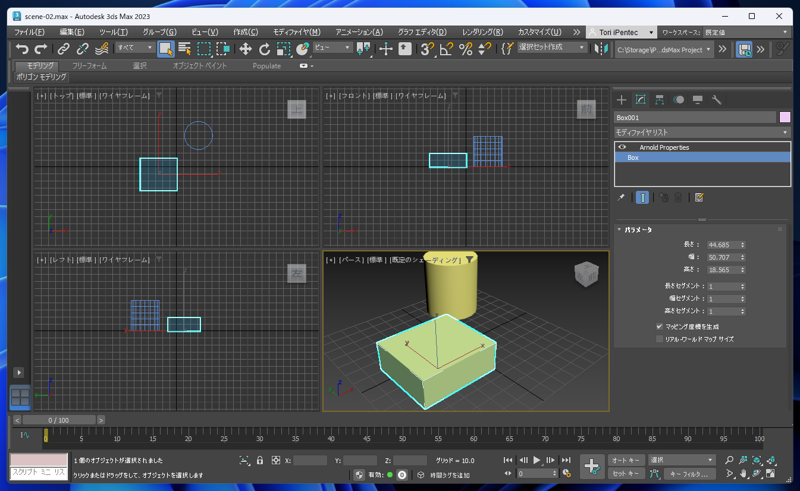Uncheck the mapping coordinates checkbox
Viewport: 800px width, 491px height.
659,327
